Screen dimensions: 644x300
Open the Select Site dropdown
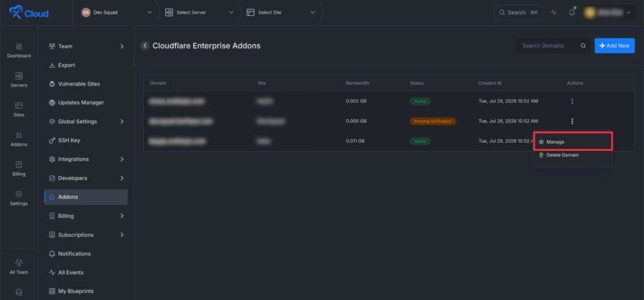pos(281,13)
